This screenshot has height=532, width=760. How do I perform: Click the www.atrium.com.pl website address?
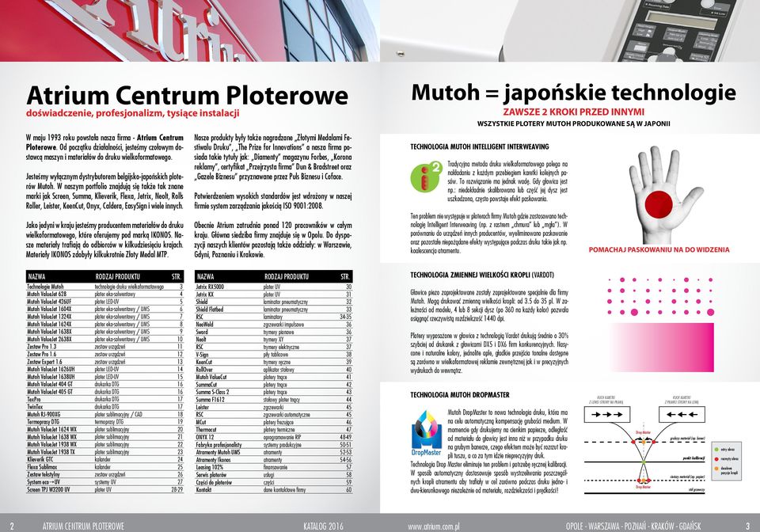tap(433, 526)
